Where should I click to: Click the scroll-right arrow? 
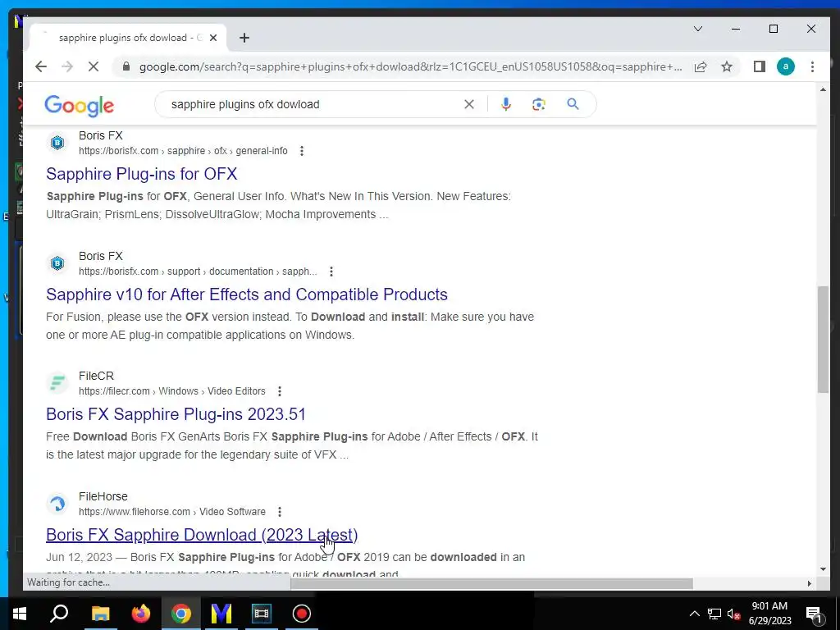(x=809, y=583)
